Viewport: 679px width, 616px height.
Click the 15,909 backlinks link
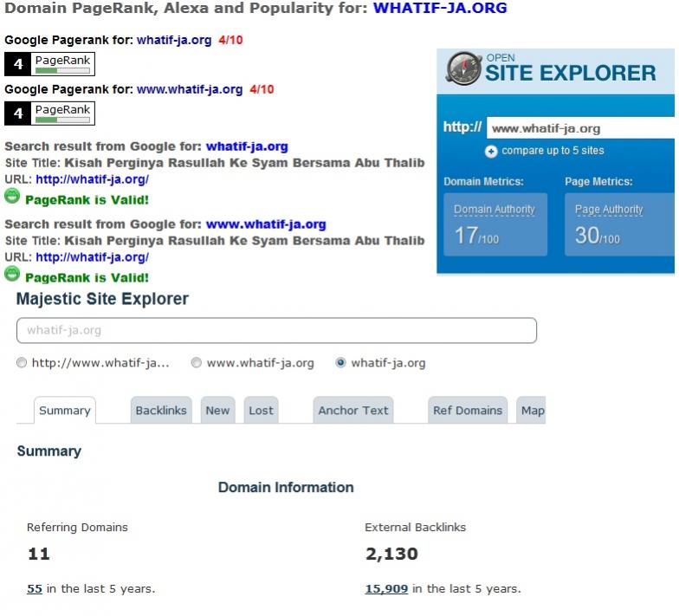click(x=386, y=589)
